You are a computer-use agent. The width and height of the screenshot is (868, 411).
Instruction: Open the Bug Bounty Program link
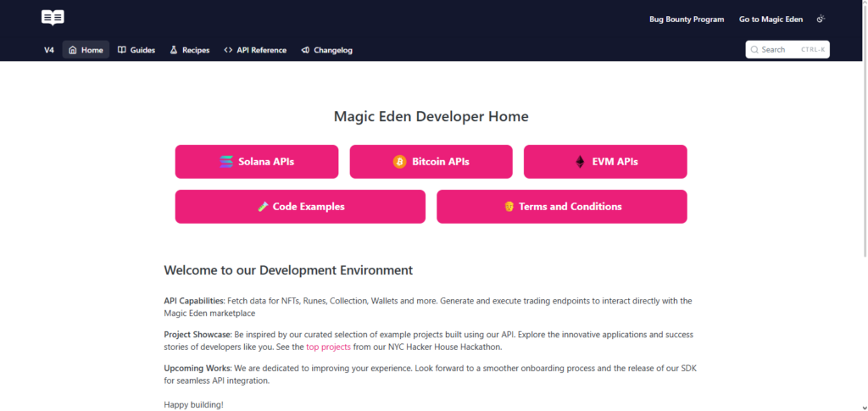[687, 19]
